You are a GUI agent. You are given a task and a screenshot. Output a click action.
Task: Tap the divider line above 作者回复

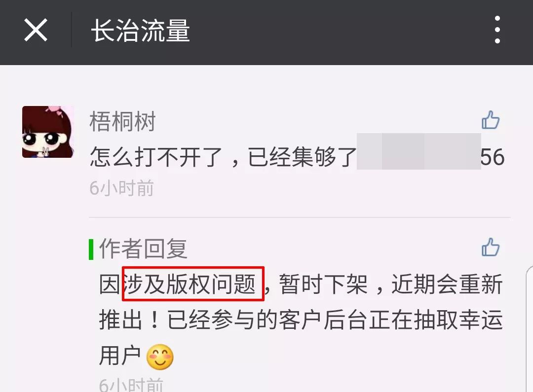click(300, 217)
